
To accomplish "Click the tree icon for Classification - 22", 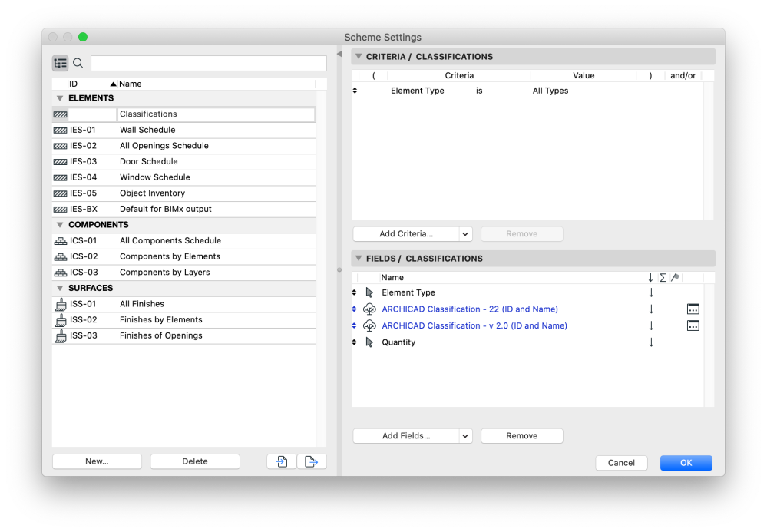I will [369, 309].
